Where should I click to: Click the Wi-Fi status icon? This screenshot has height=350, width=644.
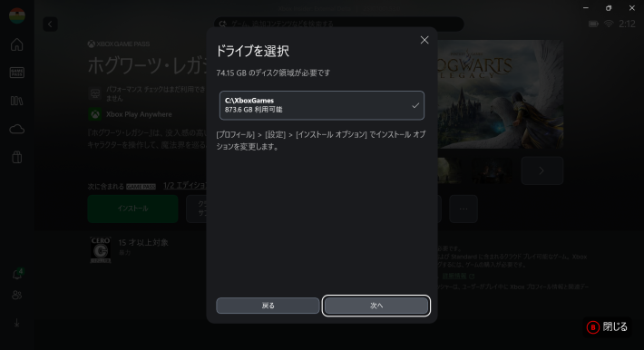click(x=609, y=24)
